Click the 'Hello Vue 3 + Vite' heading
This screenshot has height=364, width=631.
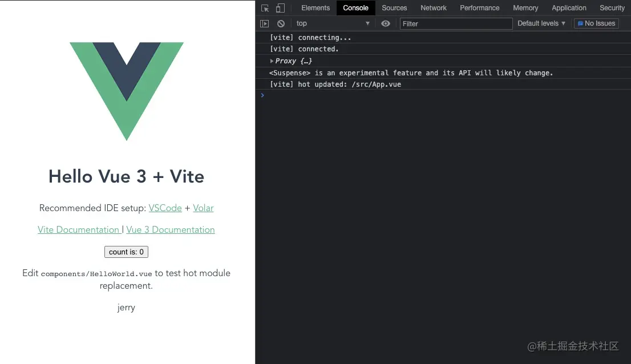pos(126,176)
